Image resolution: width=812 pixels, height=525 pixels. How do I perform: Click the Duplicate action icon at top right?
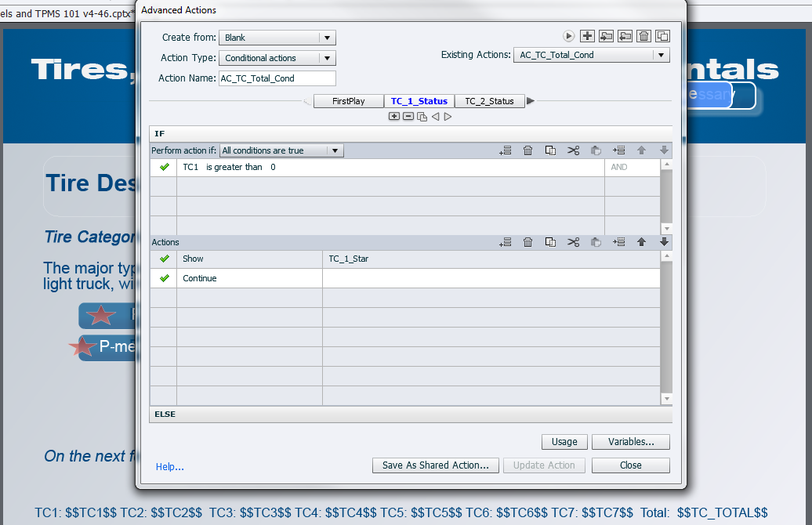point(662,36)
